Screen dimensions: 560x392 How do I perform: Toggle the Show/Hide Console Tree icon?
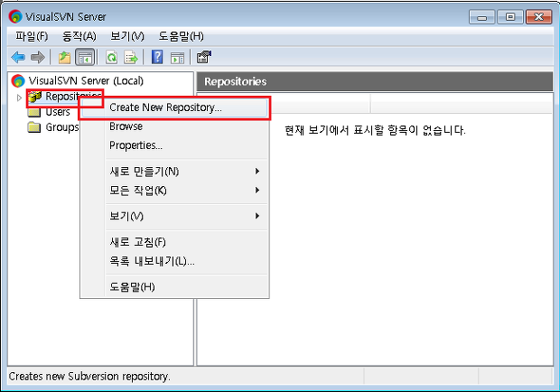coord(85,57)
